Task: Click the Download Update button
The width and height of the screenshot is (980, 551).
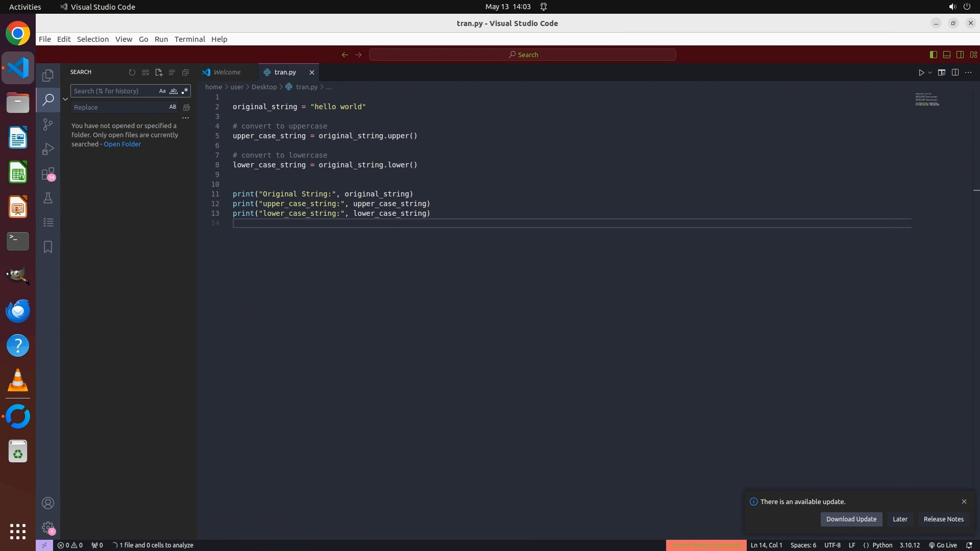Action: (x=851, y=519)
